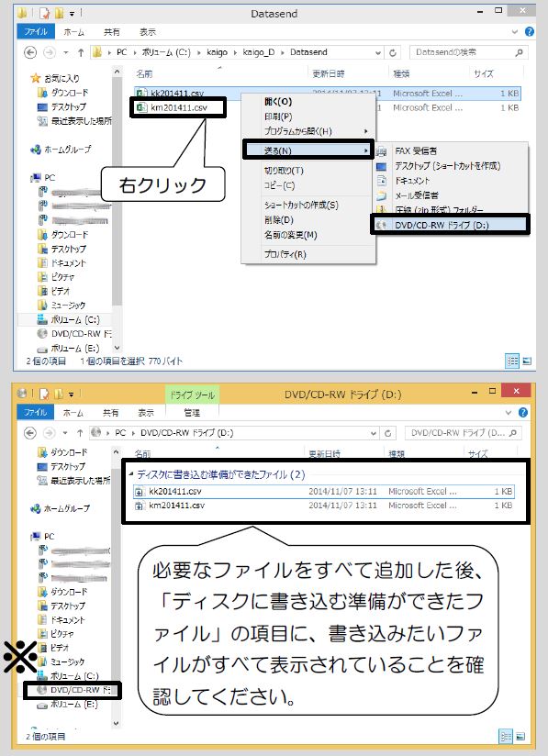
Task: Select kk201411.csv in DVD drive window
Action: tap(324, 491)
